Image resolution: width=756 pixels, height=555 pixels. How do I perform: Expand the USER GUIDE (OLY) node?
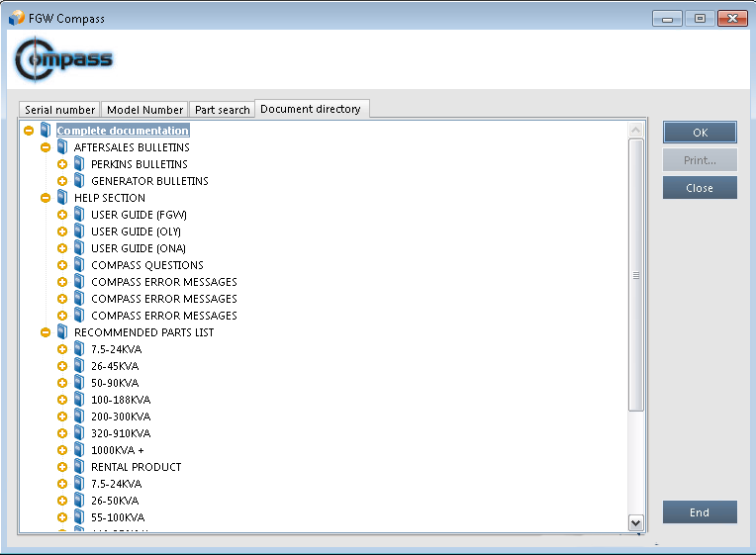click(x=62, y=231)
